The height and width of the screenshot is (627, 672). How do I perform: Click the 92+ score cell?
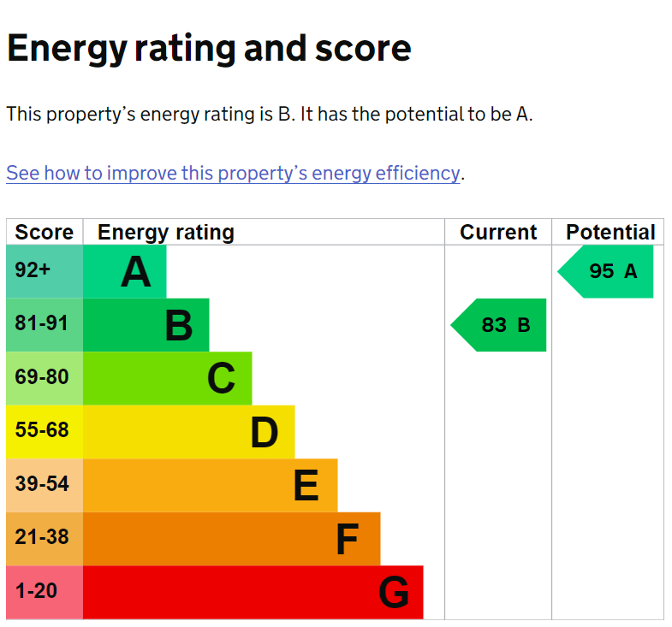point(45,272)
